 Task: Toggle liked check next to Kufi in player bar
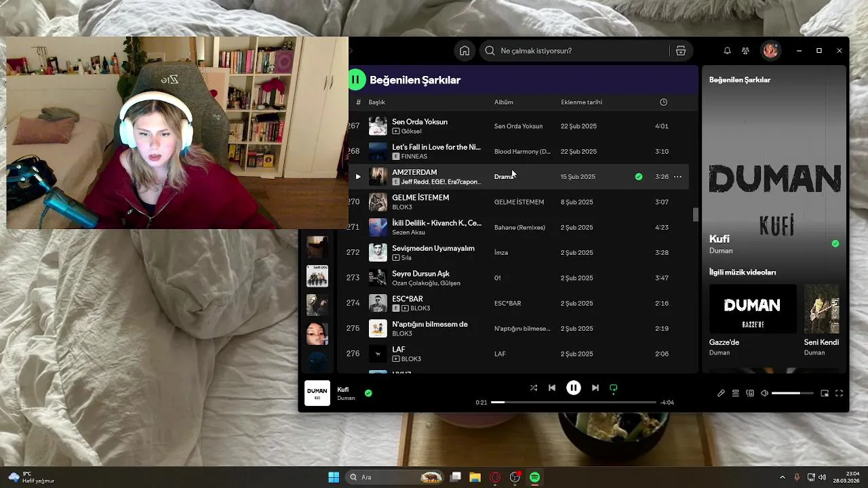[x=368, y=393]
